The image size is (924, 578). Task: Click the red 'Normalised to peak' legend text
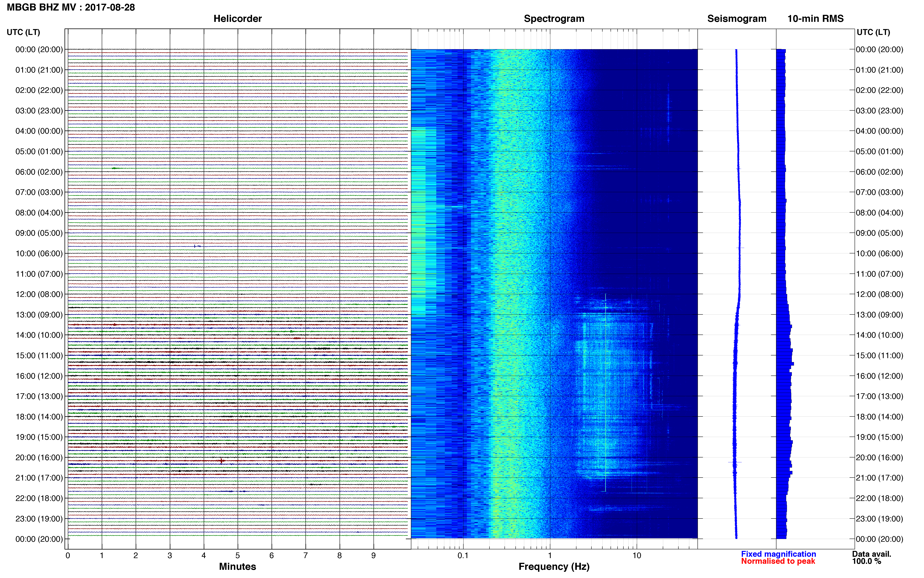[778, 561]
